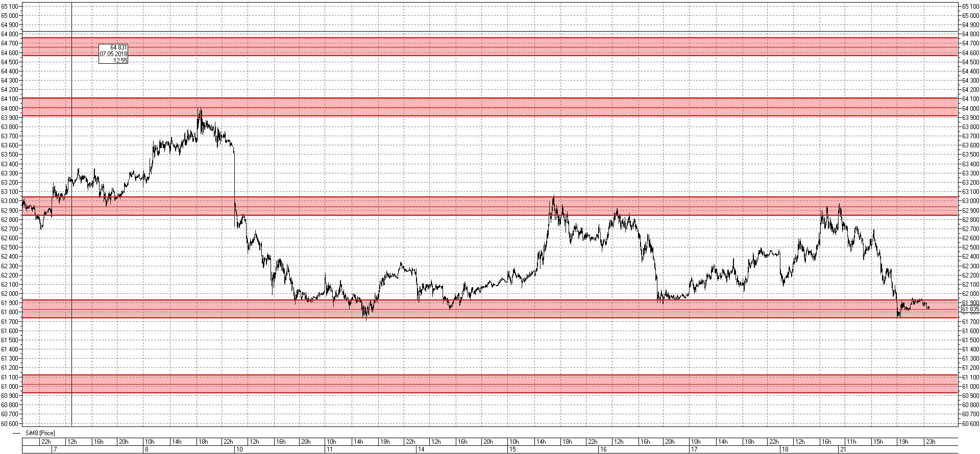Click 64 200 on the left price axis
This screenshot has height=454, width=980.
(10, 90)
